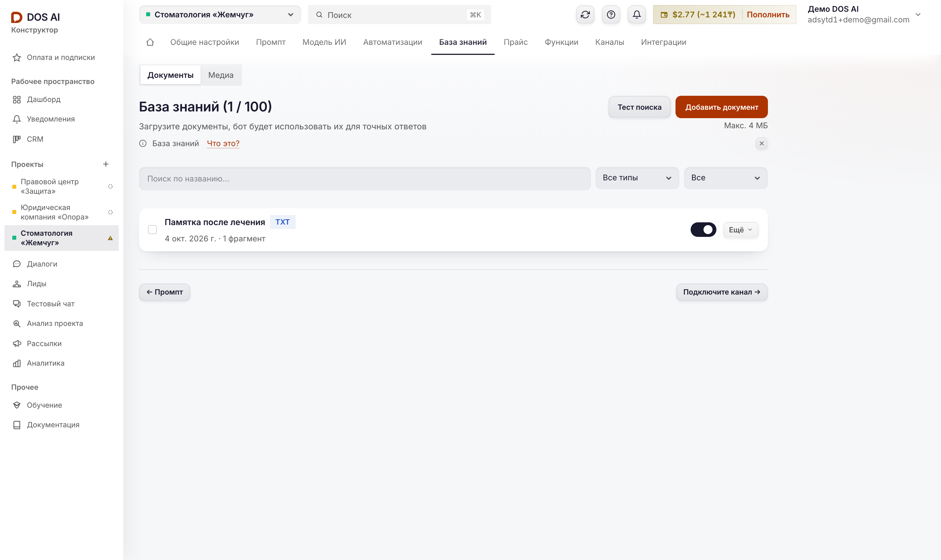
Task: Open the Модель ИИ tab
Action: (324, 42)
